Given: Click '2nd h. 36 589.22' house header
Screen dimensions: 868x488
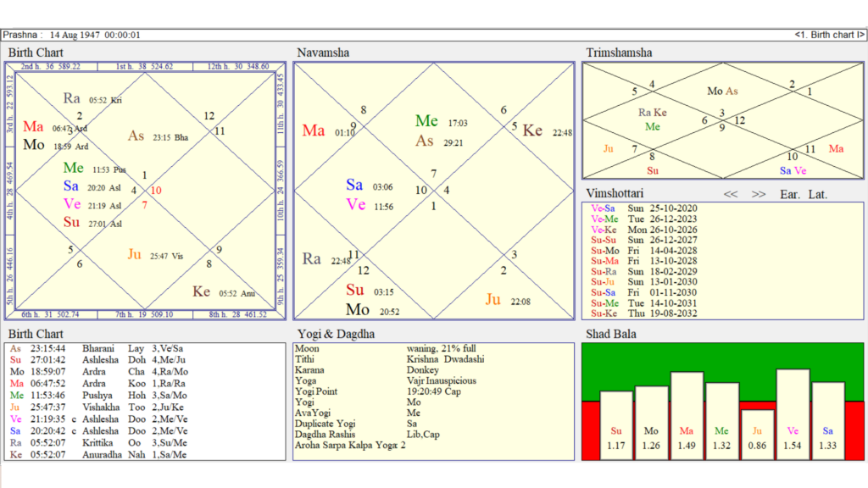Looking at the screenshot, I should click(x=51, y=66).
